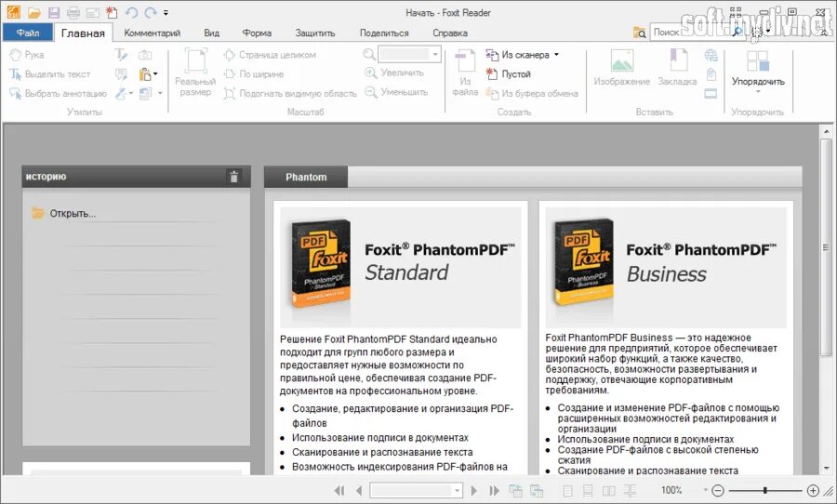Select the Phantom tab on start page
837x504 pixels.
[306, 177]
